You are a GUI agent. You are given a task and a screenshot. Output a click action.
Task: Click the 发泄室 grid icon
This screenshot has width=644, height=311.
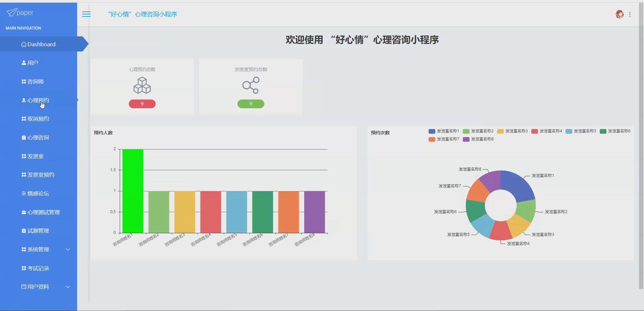pos(24,156)
